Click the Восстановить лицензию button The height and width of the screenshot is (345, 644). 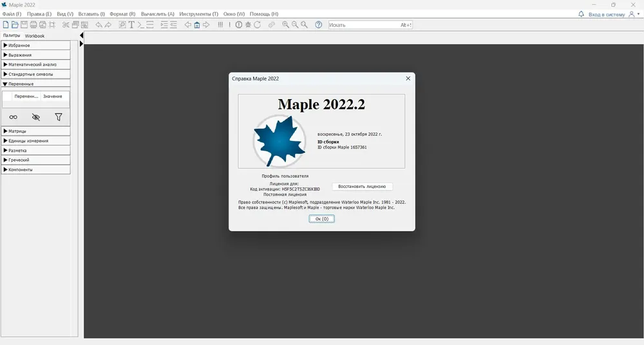pyautogui.click(x=362, y=187)
